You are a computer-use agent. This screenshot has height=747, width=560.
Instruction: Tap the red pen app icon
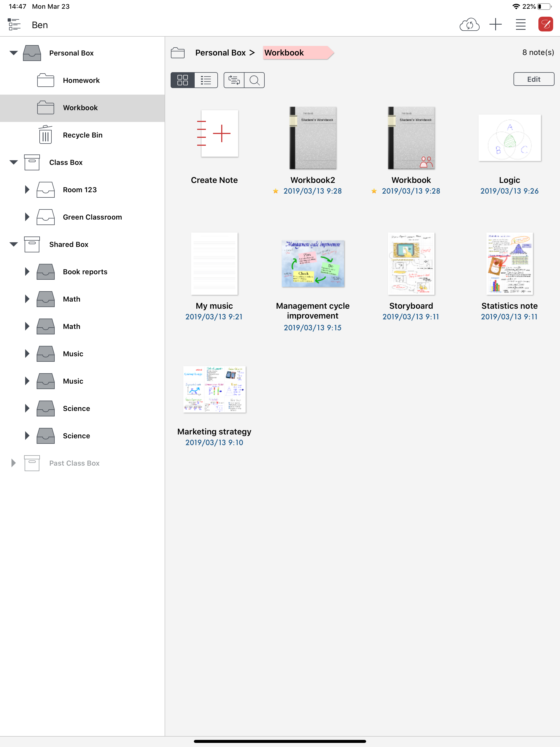545,25
